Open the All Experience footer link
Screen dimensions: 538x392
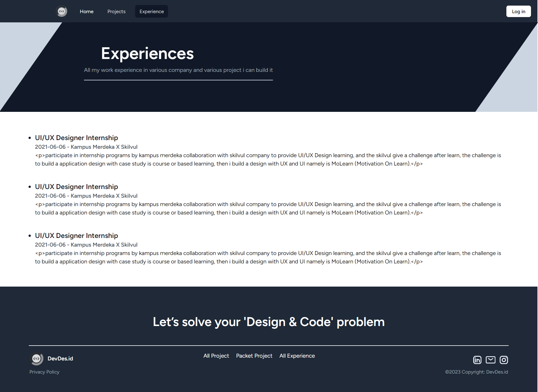[x=297, y=356]
